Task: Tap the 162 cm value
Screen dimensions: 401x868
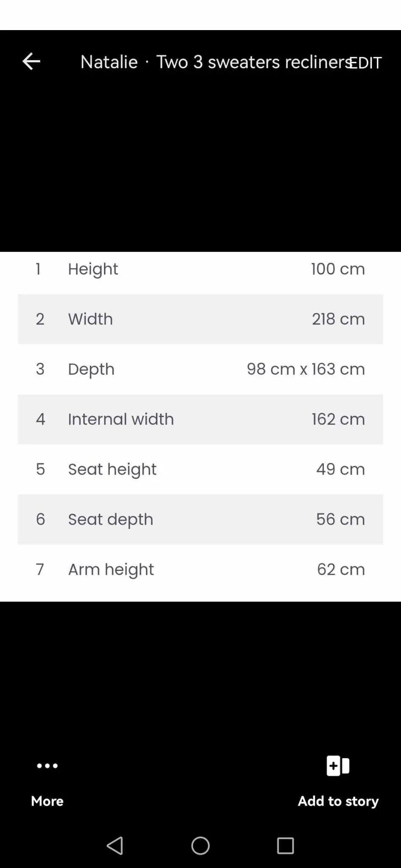Action: 338,419
